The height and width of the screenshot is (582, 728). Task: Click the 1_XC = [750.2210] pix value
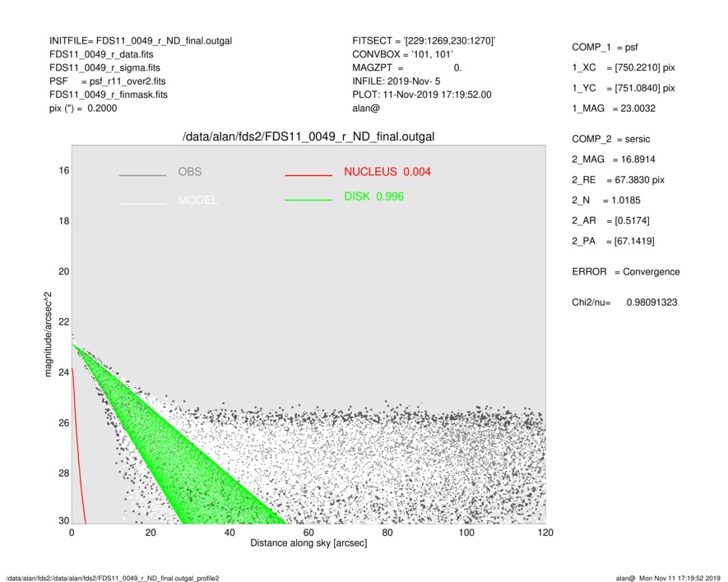623,67
